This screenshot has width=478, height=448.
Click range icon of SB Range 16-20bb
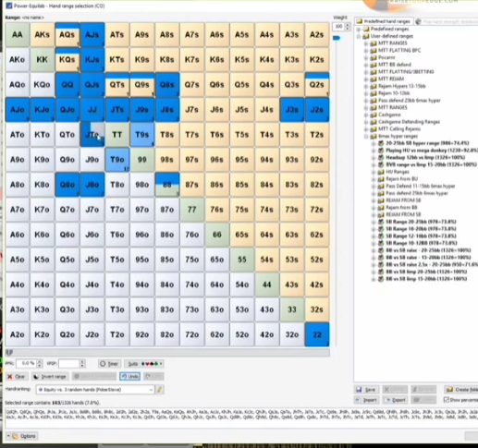coord(381,229)
